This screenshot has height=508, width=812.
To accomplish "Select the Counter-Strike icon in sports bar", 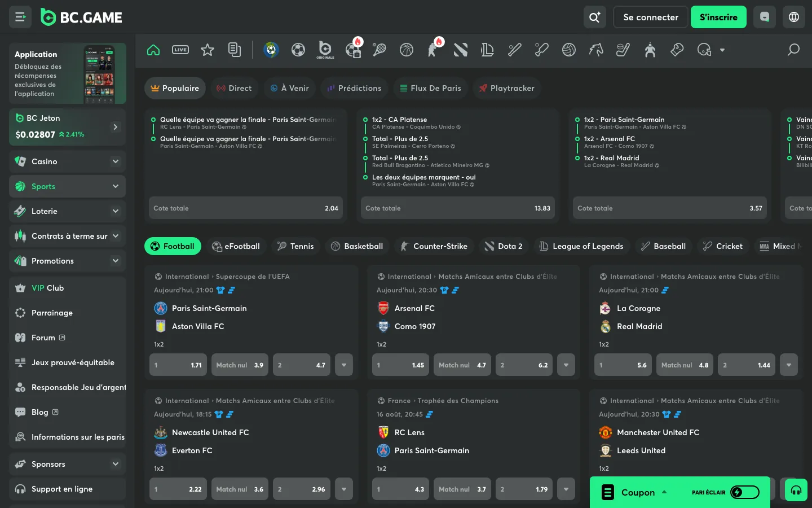I will (x=434, y=50).
